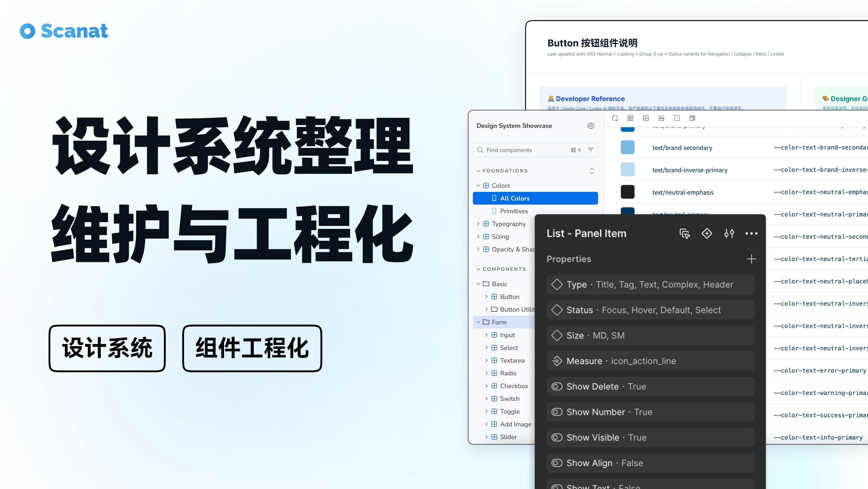This screenshot has width=868, height=489.
Task: Click the image icon in toolbar
Action: 646,118
